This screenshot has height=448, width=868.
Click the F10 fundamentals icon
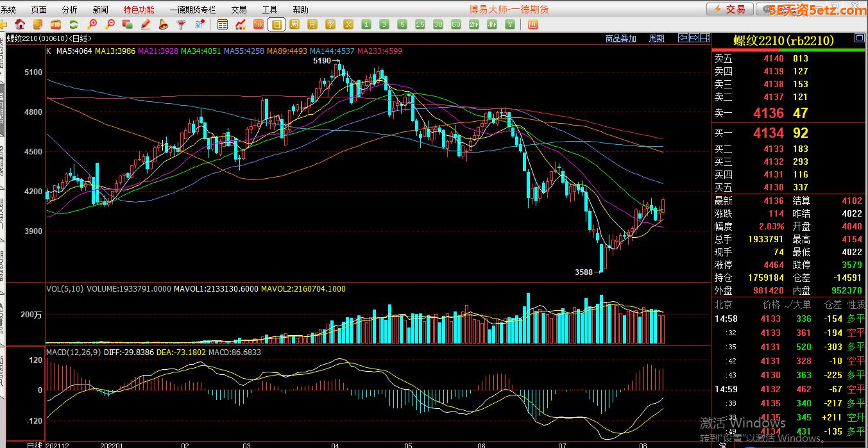pos(56,24)
